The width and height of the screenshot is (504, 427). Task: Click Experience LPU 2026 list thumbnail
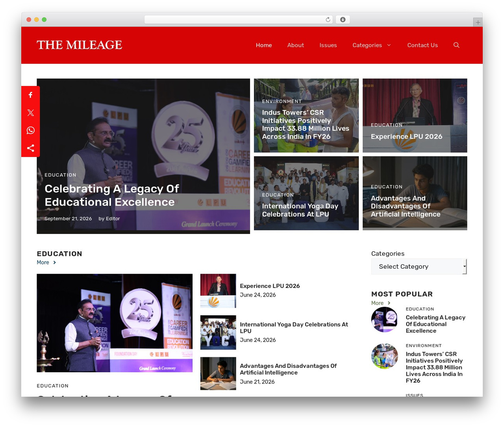point(218,291)
